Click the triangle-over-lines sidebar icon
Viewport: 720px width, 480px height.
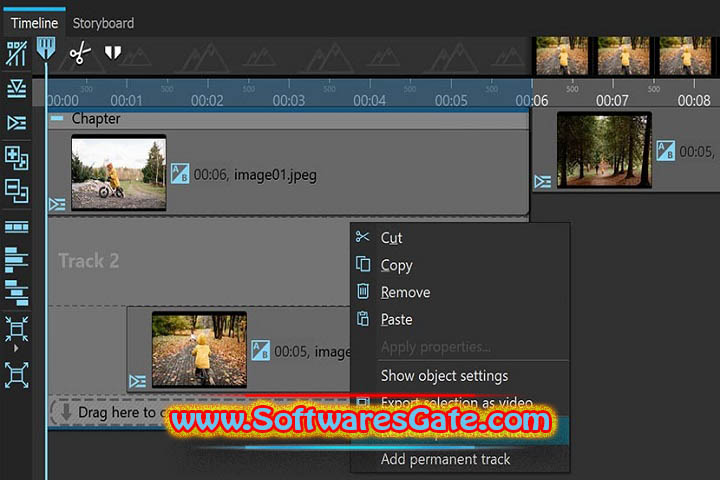tap(17, 89)
